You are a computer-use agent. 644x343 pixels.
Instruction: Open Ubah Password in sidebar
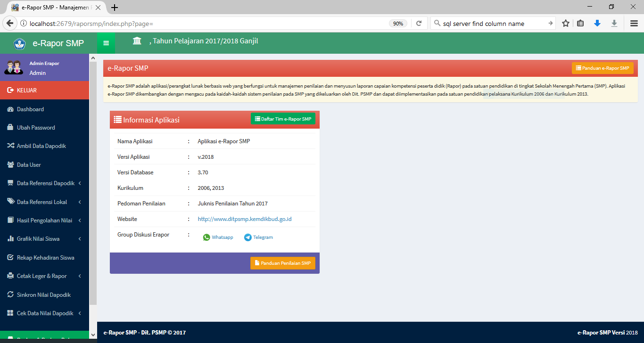tap(44, 128)
